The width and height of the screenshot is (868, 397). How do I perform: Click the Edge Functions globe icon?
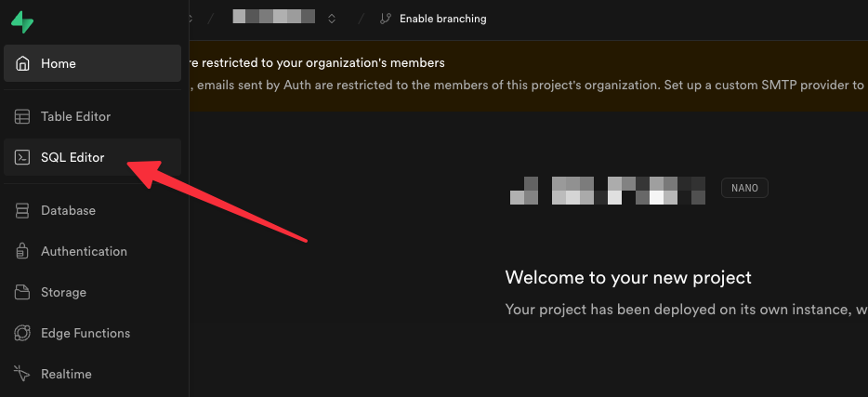(22, 334)
